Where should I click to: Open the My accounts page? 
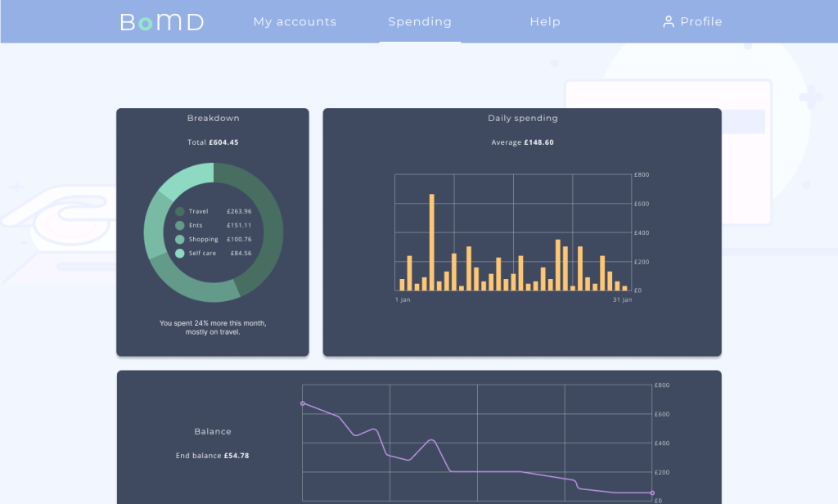(x=295, y=22)
